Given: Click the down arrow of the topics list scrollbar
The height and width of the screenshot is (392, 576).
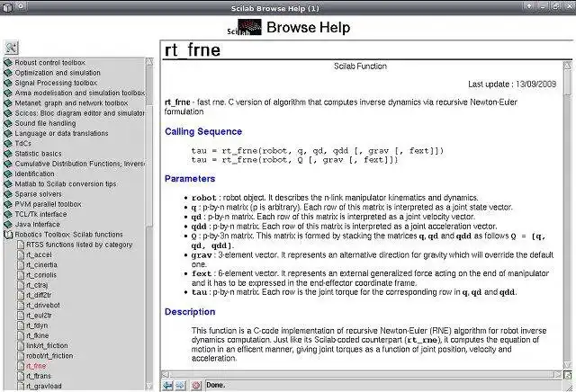Looking at the screenshot, I should 149,386.
